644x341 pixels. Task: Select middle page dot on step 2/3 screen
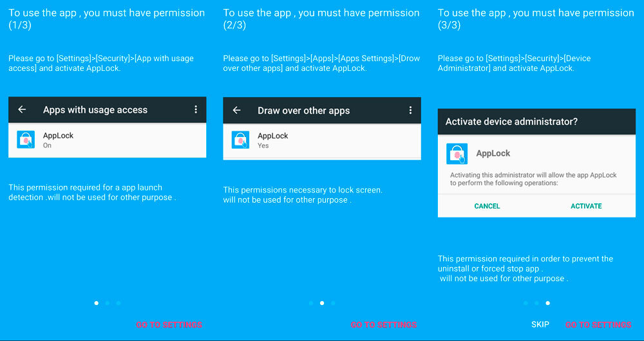pos(322,302)
